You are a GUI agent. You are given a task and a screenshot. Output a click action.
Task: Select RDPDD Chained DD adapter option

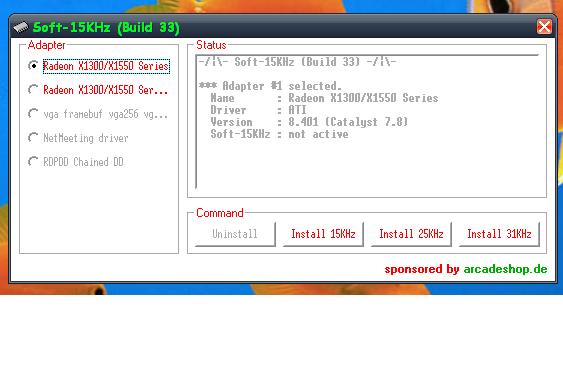76,162
